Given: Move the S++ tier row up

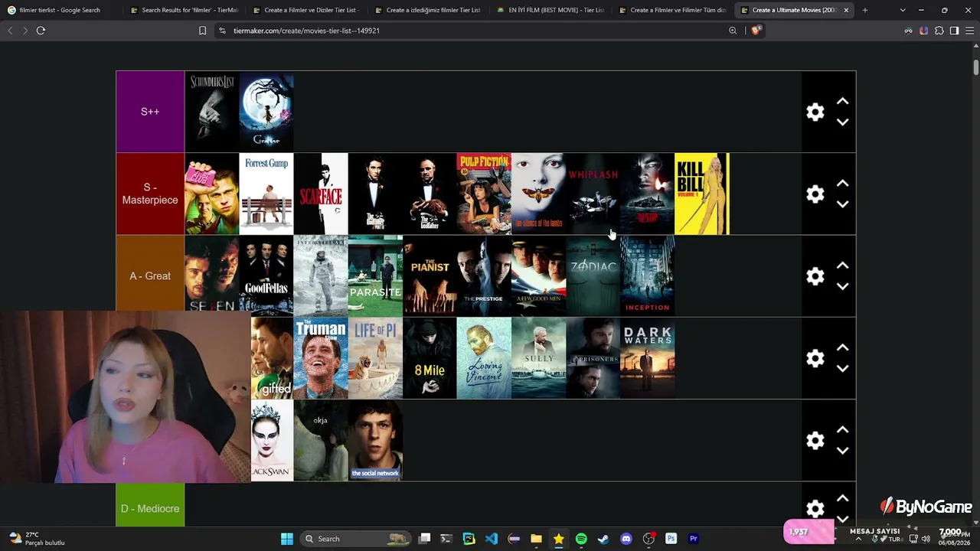Looking at the screenshot, I should click(842, 101).
